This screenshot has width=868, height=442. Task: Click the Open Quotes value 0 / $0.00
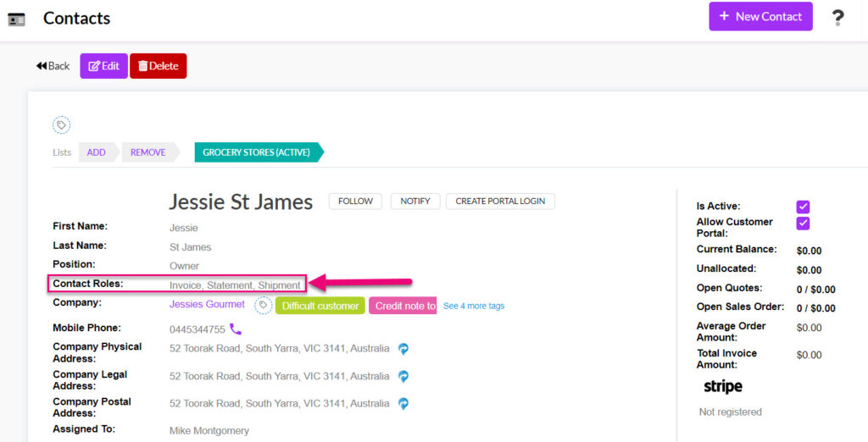[816, 290]
